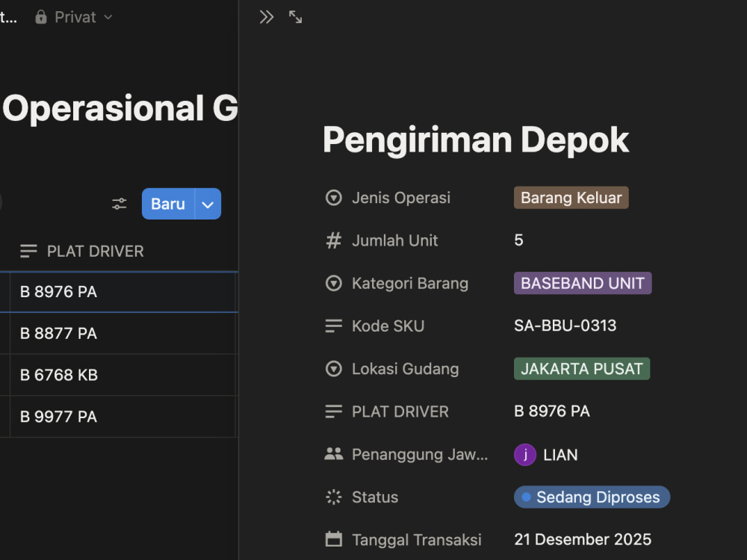This screenshot has width=747, height=560.
Task: Edit the Jumlah Unit value 5
Action: pos(519,240)
